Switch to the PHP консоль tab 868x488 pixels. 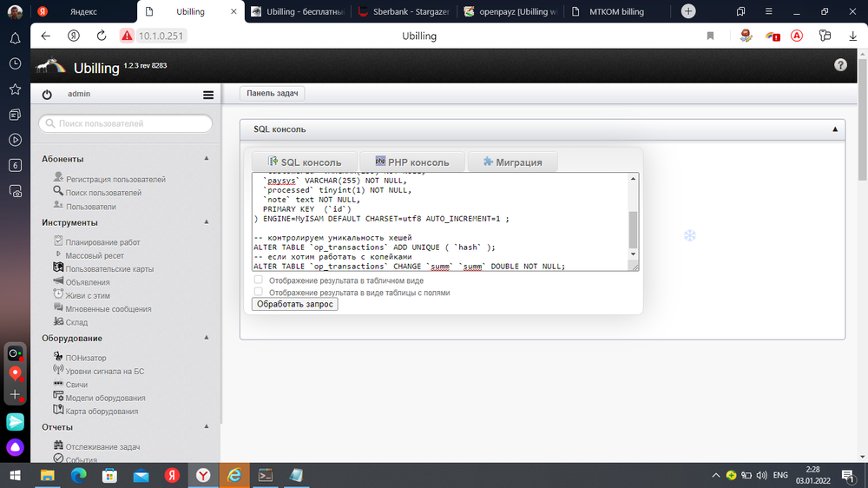pos(412,162)
